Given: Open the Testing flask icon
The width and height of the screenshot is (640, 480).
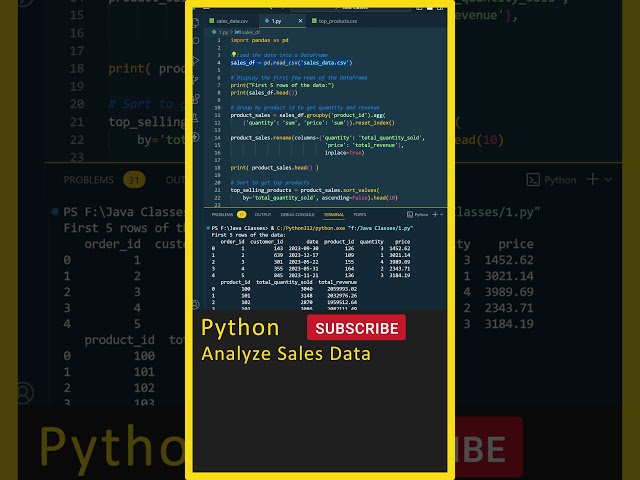Looking at the screenshot, I should tap(196, 118).
